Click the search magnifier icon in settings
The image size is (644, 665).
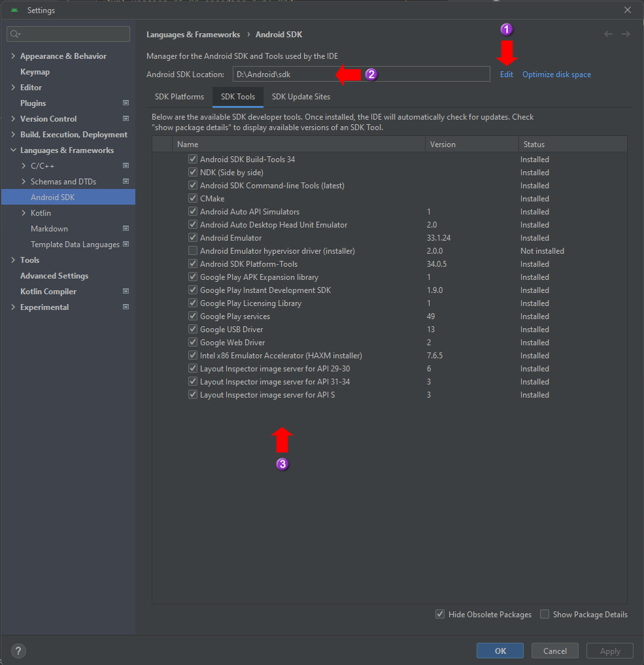coord(16,34)
